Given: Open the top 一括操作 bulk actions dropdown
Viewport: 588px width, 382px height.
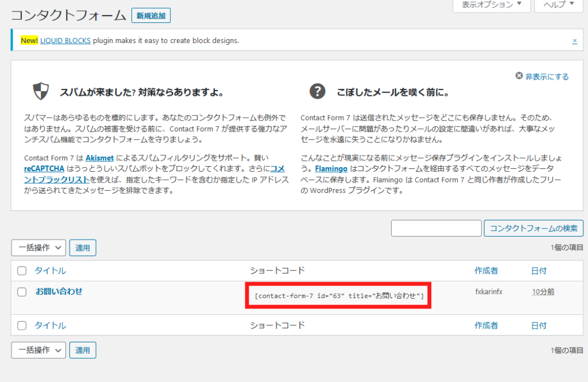Looking at the screenshot, I should tap(38, 248).
